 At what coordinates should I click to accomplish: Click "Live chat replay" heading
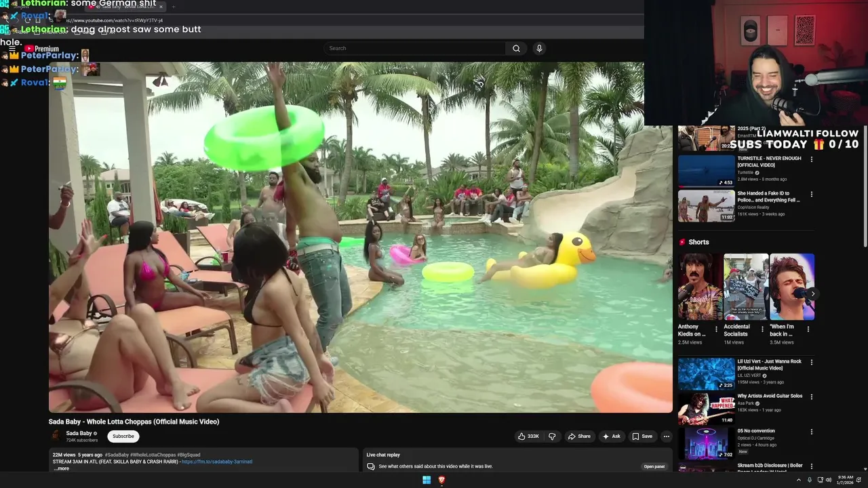(x=383, y=455)
